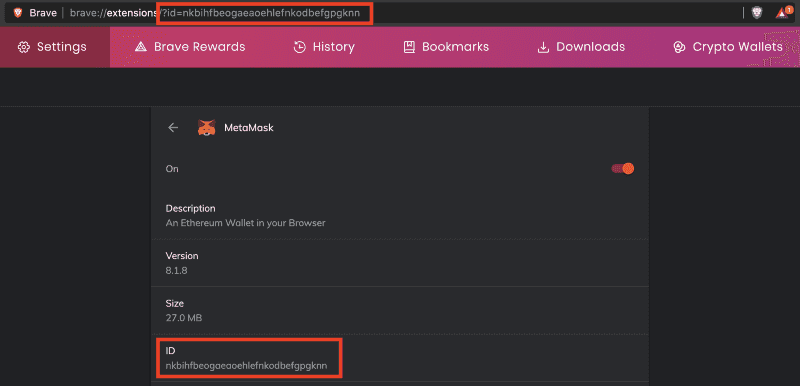This screenshot has height=386, width=800.
Task: Click the back arrow beside MetaMask
Action: tap(173, 127)
